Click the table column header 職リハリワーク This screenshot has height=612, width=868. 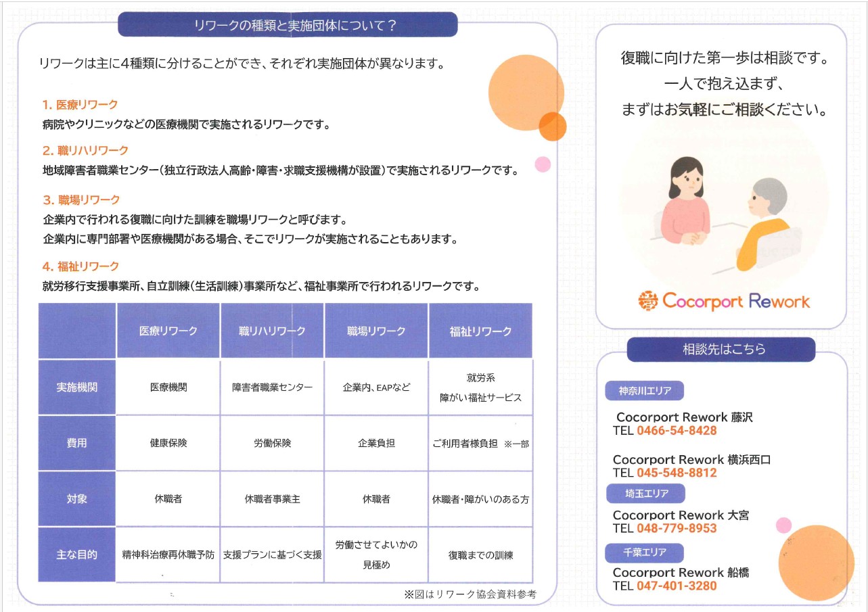click(273, 331)
